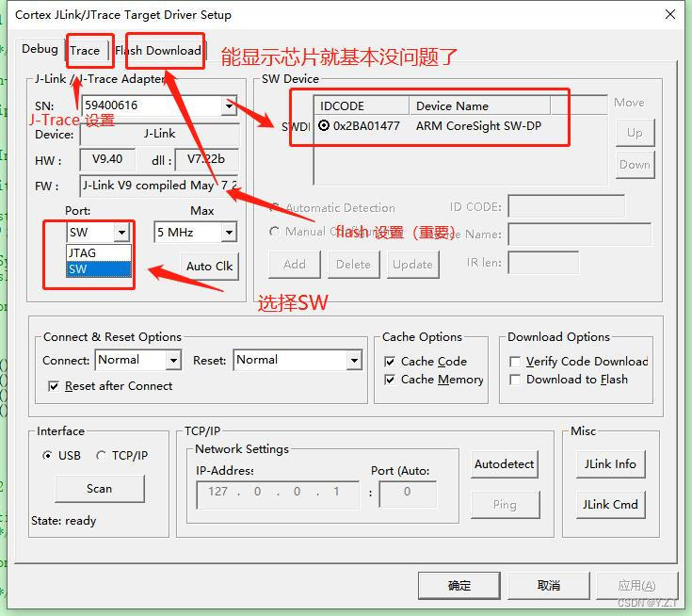
Task: Cancel with the 取消 button
Action: point(549,586)
